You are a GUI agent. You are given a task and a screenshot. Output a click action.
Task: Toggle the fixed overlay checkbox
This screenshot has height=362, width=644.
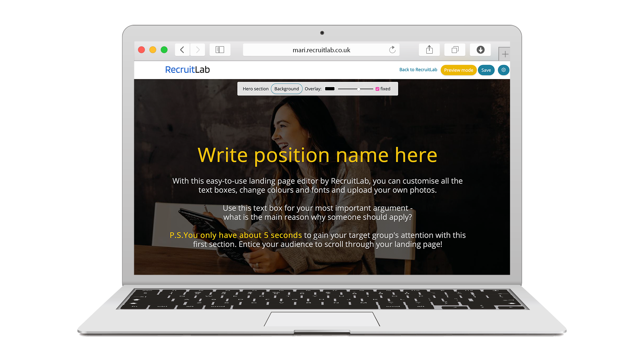coord(377,88)
